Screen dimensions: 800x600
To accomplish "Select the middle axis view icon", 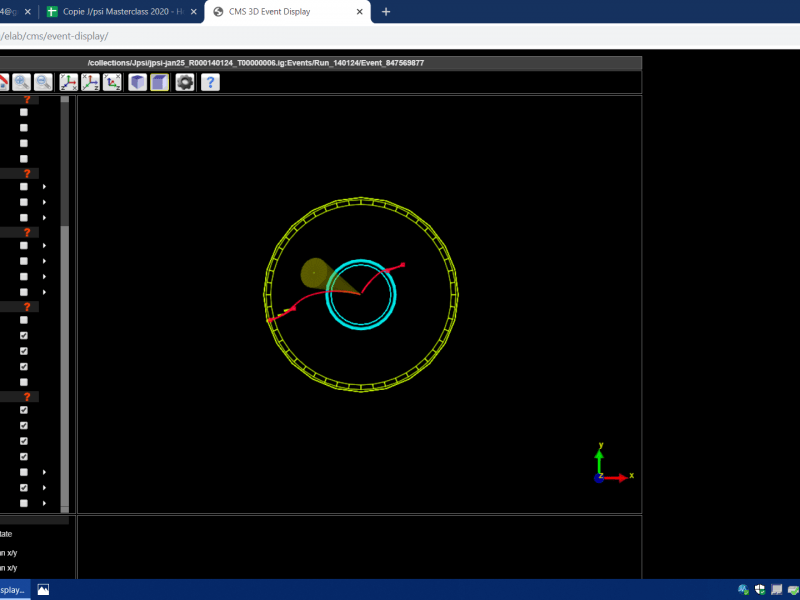I will (91, 82).
